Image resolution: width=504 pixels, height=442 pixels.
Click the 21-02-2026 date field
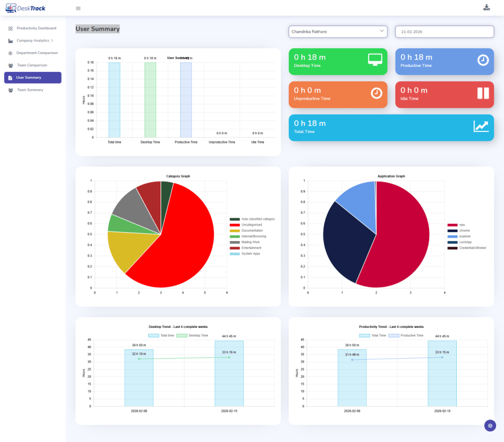coord(444,31)
